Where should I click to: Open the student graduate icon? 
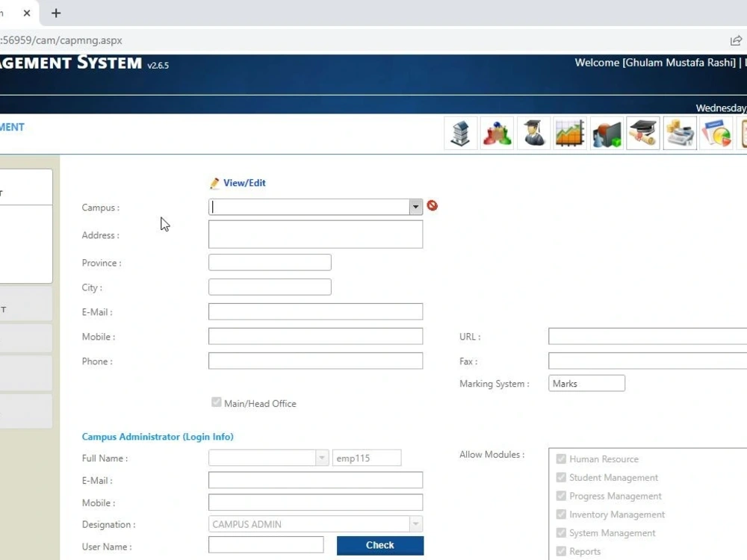tap(533, 134)
